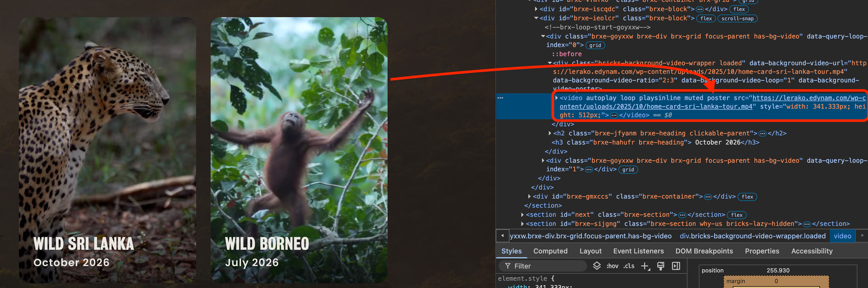868x288 pixels.
Task: Click the ellipsis inside the brxe-gmxccs div
Action: point(708,197)
